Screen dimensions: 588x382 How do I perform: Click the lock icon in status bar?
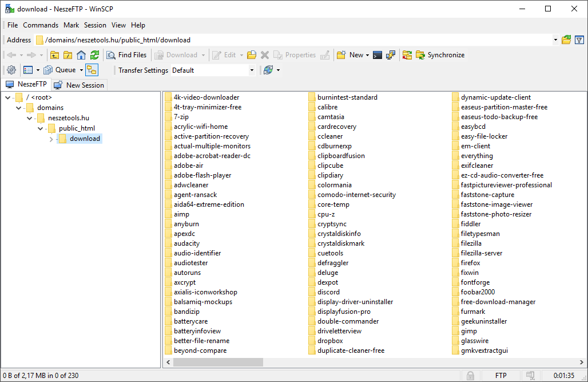470,376
